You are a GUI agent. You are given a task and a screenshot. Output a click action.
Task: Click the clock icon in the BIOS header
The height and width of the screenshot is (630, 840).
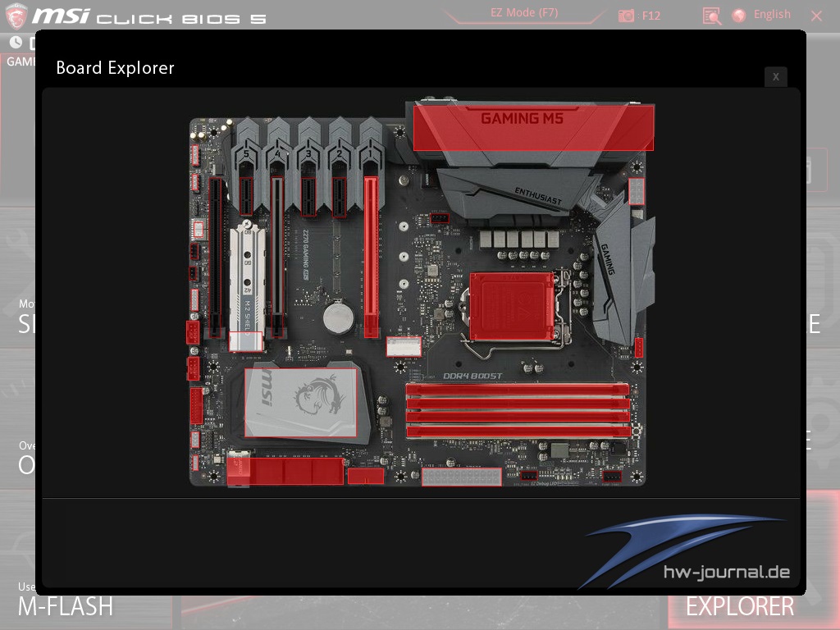16,42
